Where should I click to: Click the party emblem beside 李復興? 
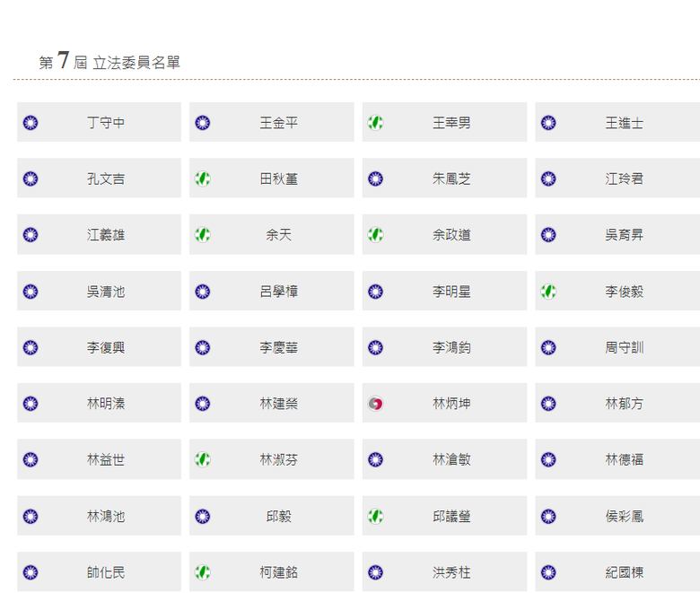pos(31,347)
